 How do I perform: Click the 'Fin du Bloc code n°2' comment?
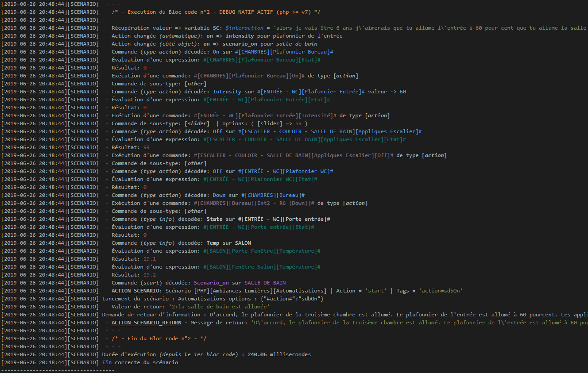[159, 338]
